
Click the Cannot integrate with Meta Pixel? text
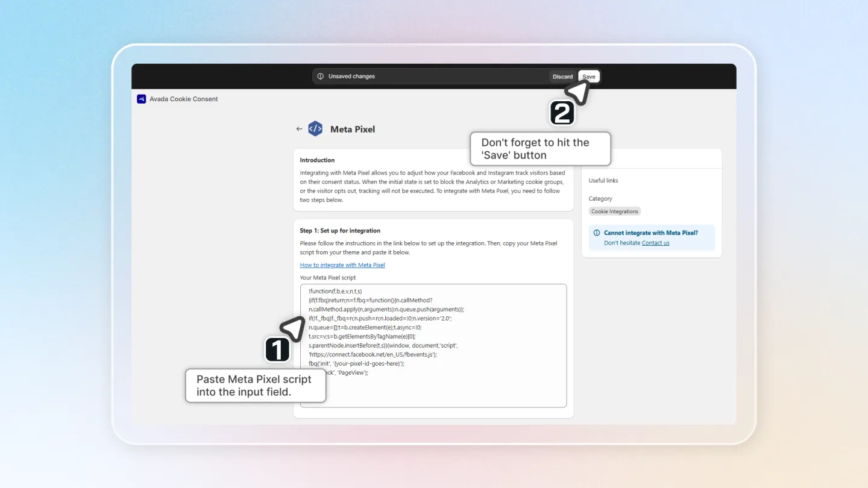click(x=651, y=233)
